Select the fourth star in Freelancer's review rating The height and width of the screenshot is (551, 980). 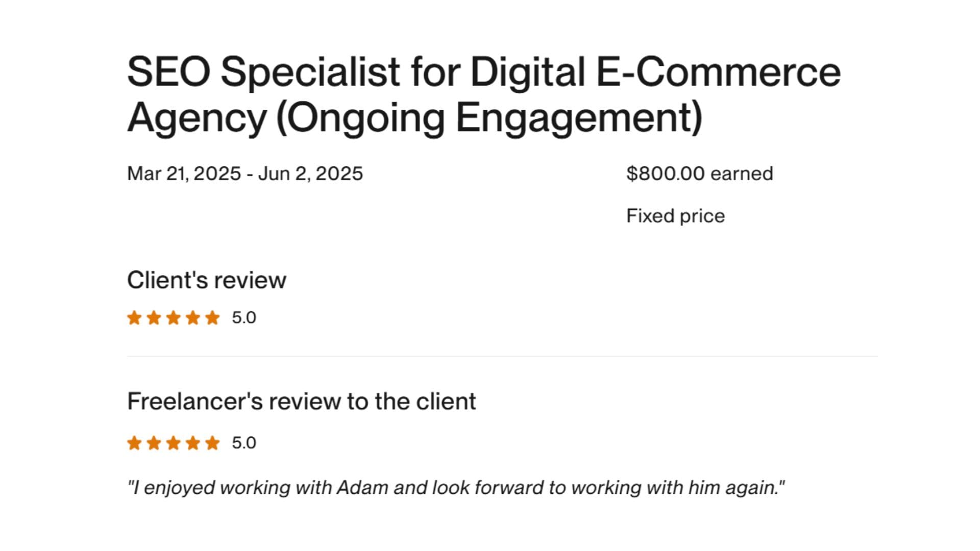193,443
